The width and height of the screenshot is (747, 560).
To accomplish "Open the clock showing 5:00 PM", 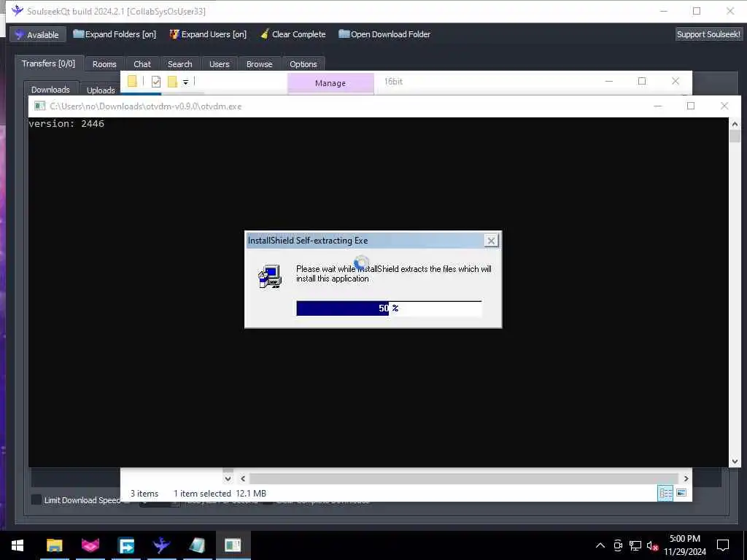I will pos(685,545).
